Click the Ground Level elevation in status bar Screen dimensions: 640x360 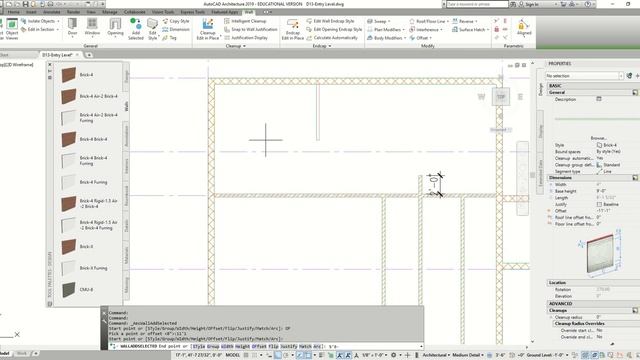546,355
